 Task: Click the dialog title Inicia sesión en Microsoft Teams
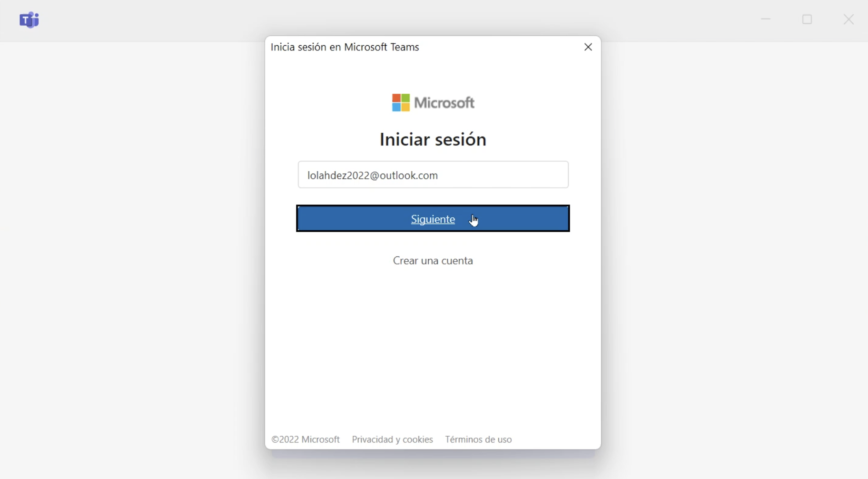click(x=345, y=47)
